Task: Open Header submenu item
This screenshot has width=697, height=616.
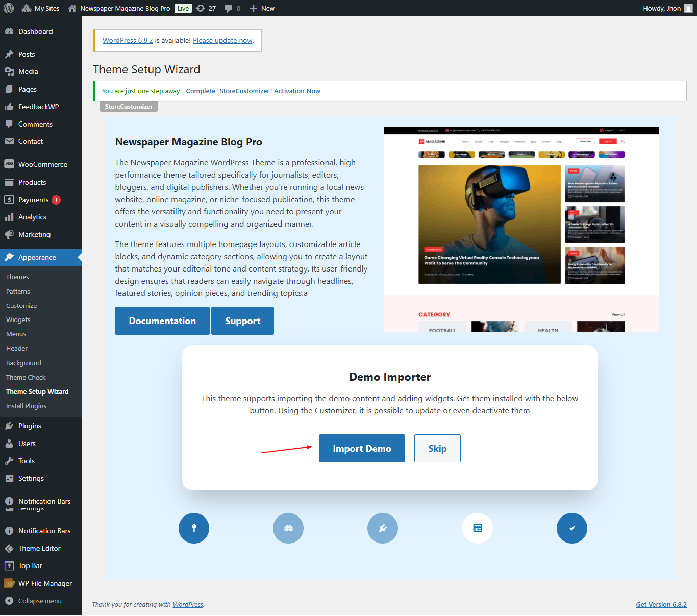Action: [x=17, y=348]
